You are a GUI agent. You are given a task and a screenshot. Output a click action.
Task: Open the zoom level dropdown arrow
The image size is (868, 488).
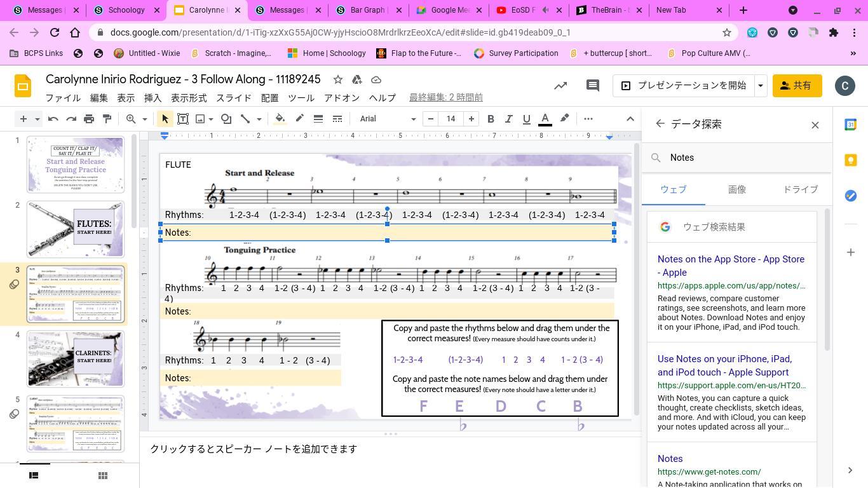144,119
